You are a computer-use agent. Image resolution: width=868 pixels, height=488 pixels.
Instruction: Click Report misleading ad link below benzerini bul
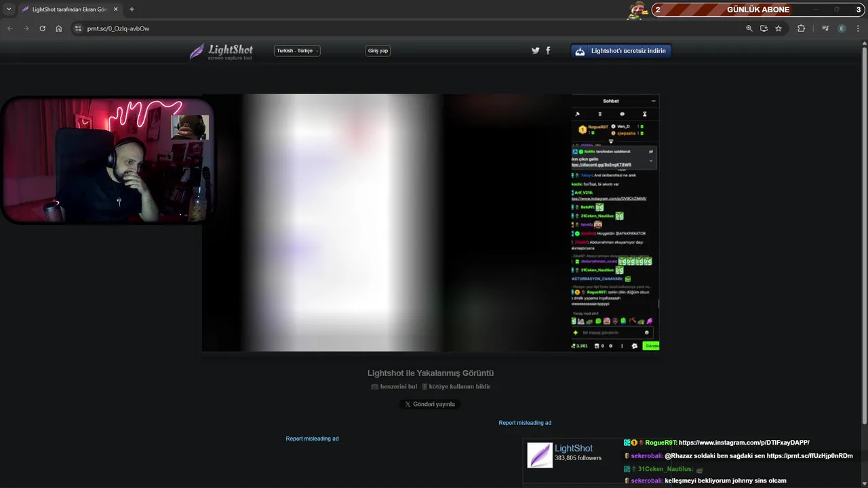coord(312,439)
